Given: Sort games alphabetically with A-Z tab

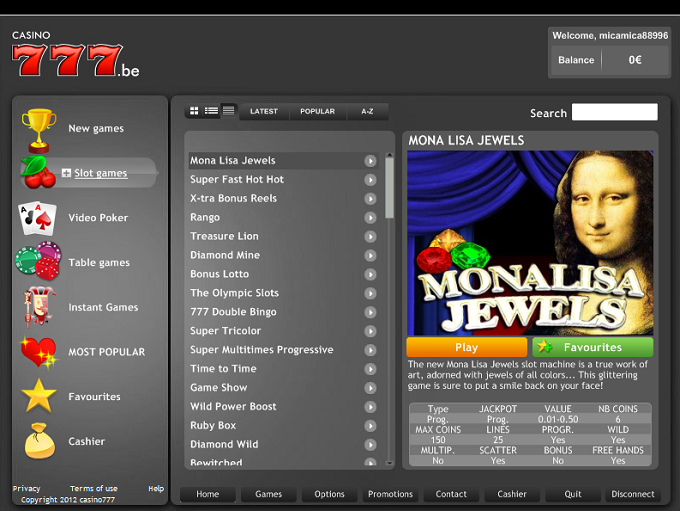Looking at the screenshot, I should pos(367,111).
